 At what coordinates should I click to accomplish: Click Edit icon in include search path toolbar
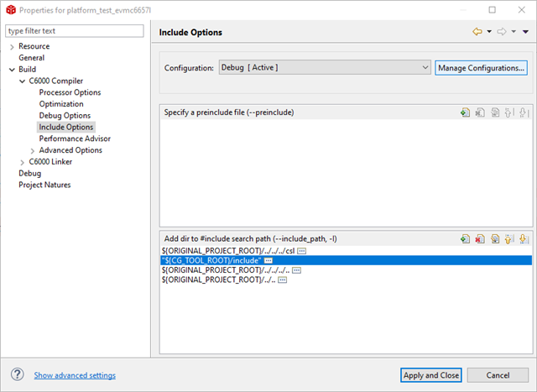[x=494, y=239]
